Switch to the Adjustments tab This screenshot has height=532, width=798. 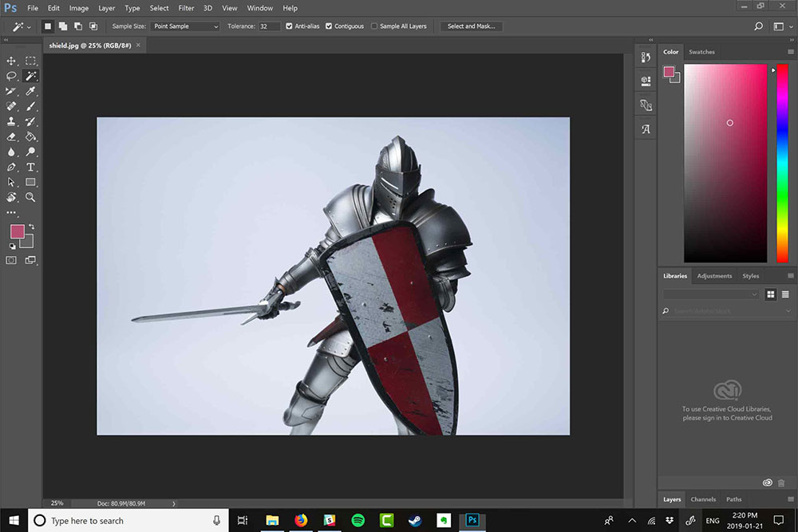coord(714,276)
